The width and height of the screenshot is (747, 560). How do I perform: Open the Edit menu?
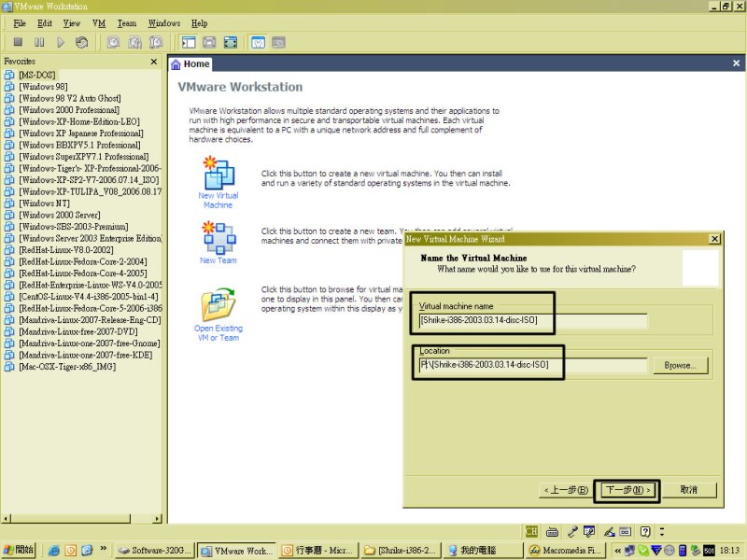(x=45, y=23)
